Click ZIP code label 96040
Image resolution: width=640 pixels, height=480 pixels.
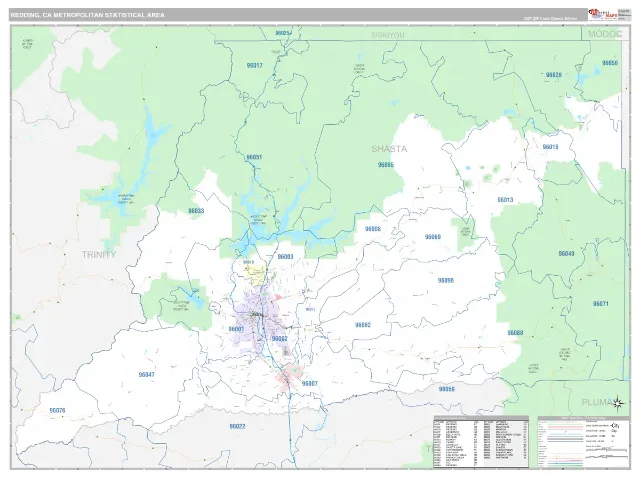[x=566, y=253]
